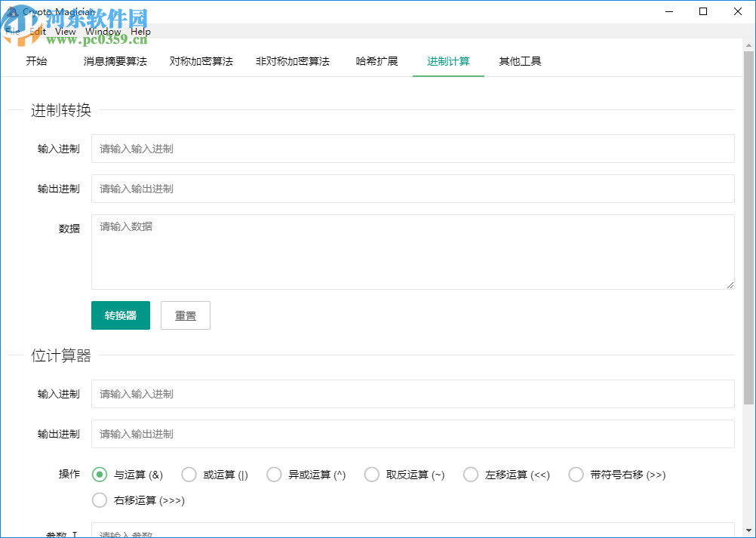The width and height of the screenshot is (756, 538).
Task: Select the 左移运算 (<<) operation
Action: pos(470,474)
